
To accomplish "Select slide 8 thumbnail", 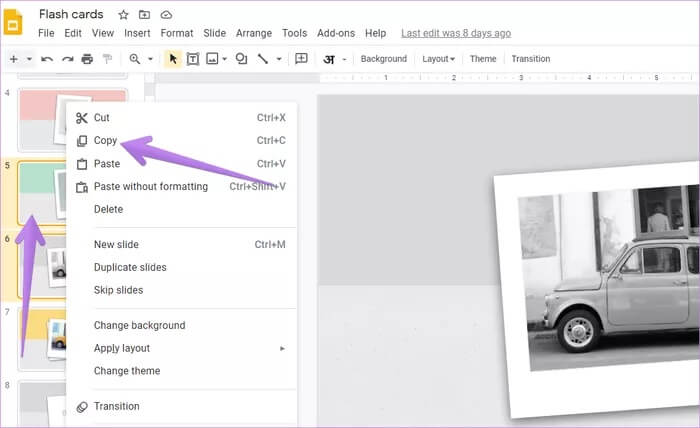I will point(42,404).
